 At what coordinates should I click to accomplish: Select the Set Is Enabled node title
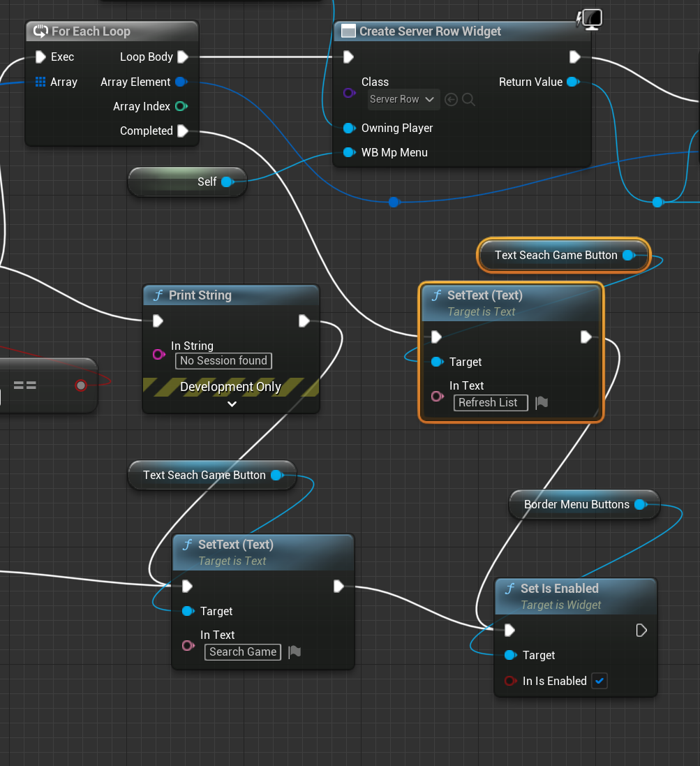point(560,589)
